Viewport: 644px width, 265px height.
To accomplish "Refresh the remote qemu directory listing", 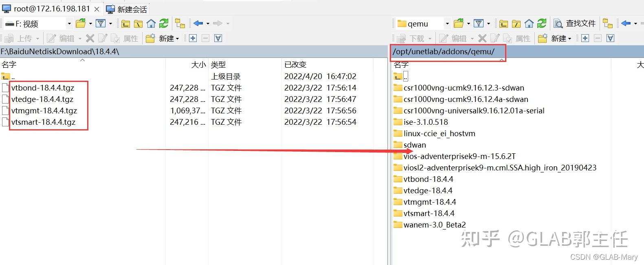I will [542, 24].
